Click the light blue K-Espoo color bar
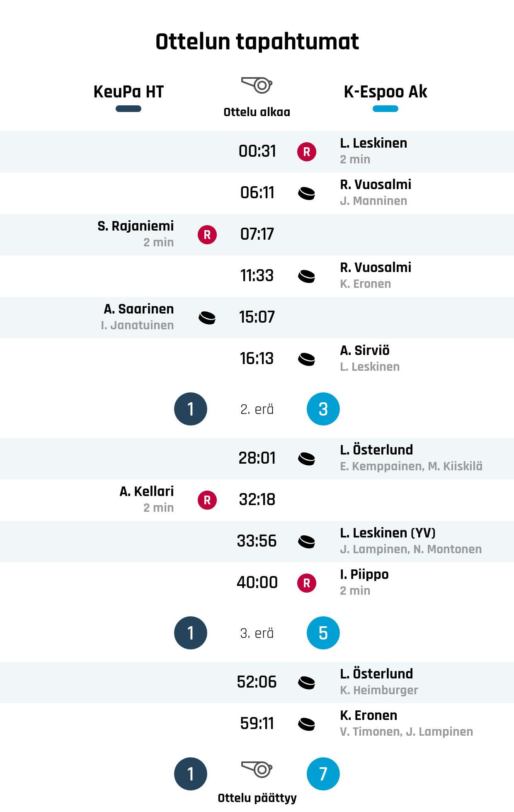The height and width of the screenshot is (812, 514). [x=385, y=109]
